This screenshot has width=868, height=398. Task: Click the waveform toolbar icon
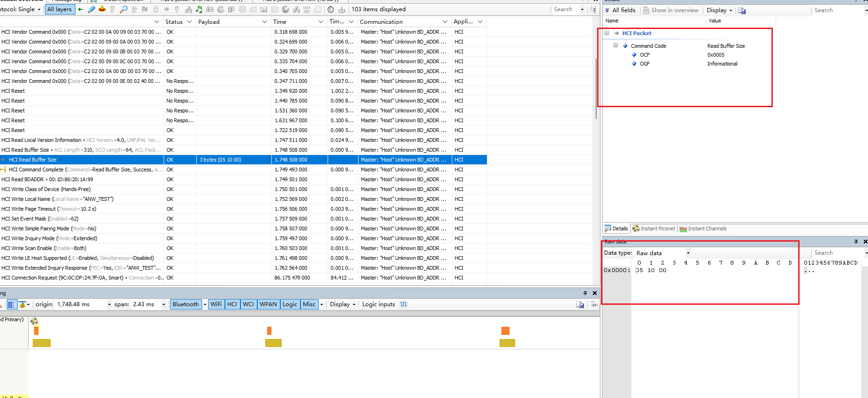click(166, 9)
